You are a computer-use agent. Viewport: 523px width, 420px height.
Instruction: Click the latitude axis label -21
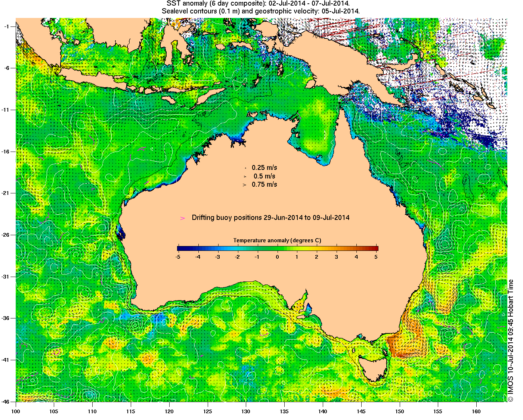6,193
